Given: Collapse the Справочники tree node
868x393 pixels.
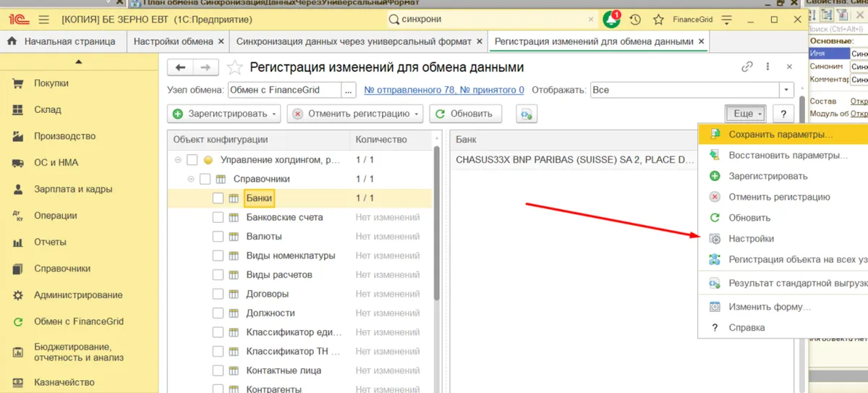Looking at the screenshot, I should [190, 179].
